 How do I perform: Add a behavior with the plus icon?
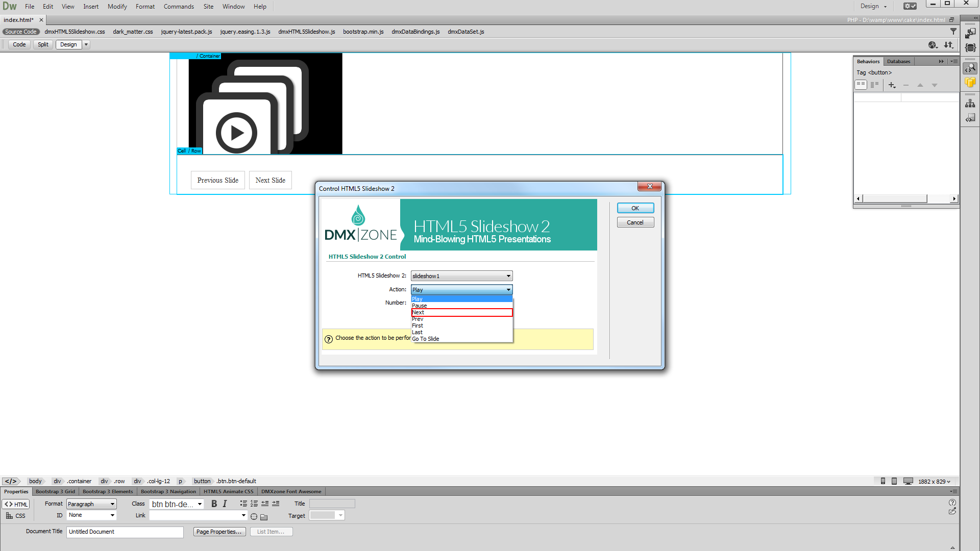[x=892, y=85]
